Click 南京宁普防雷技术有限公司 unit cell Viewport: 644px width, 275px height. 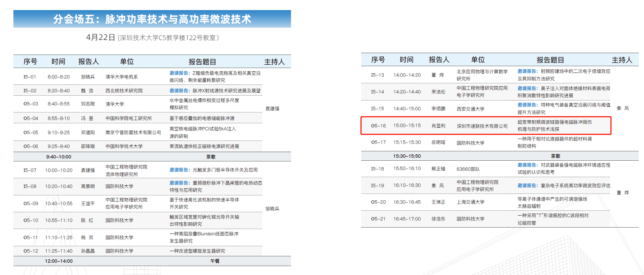133,133
